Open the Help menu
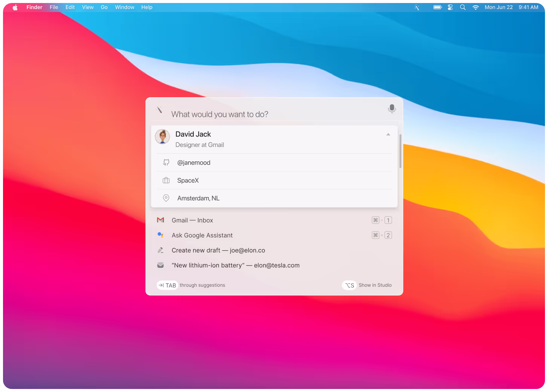548x392 pixels. tap(147, 7)
